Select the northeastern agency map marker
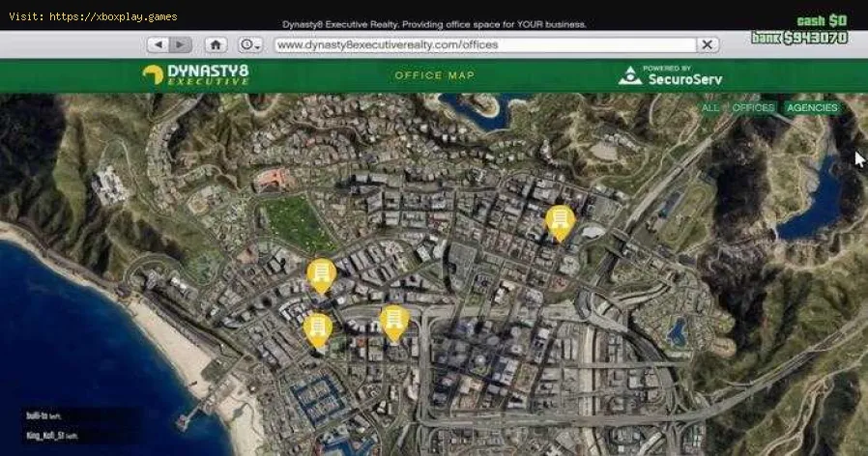 tap(558, 222)
